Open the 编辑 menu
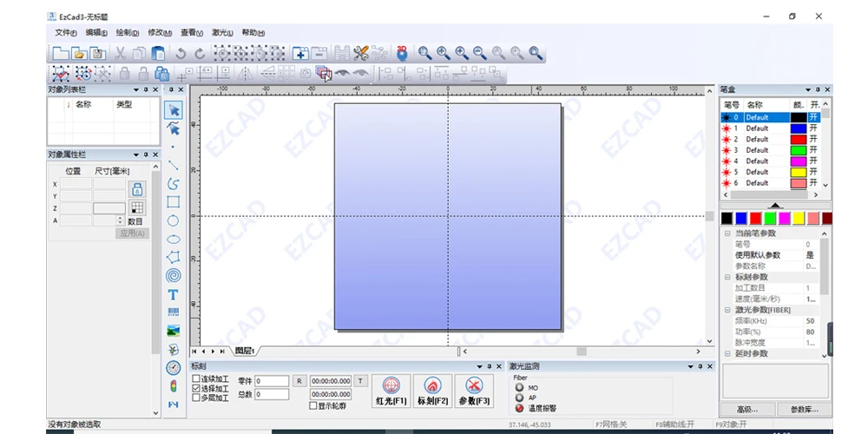The width and height of the screenshot is (868, 434). tap(96, 33)
